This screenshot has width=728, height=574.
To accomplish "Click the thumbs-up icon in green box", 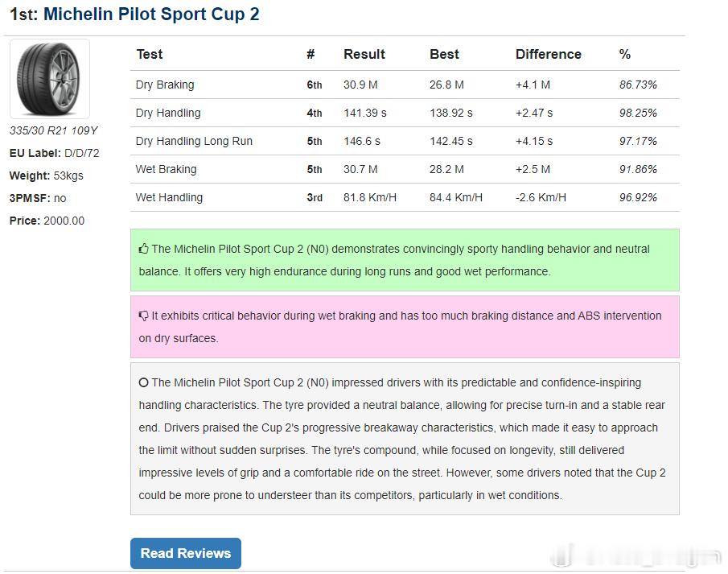I will [x=143, y=249].
